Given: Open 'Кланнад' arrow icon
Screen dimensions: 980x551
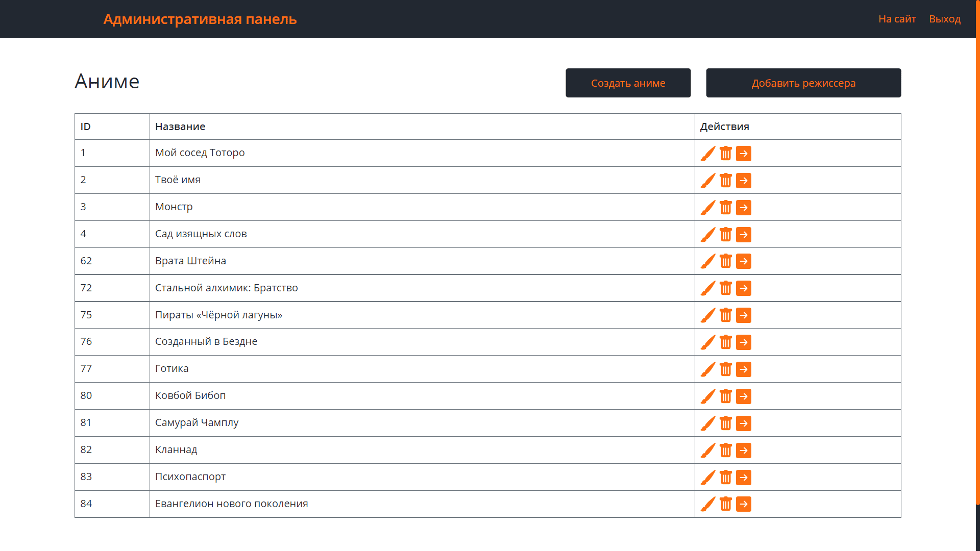Looking at the screenshot, I should click(x=744, y=450).
